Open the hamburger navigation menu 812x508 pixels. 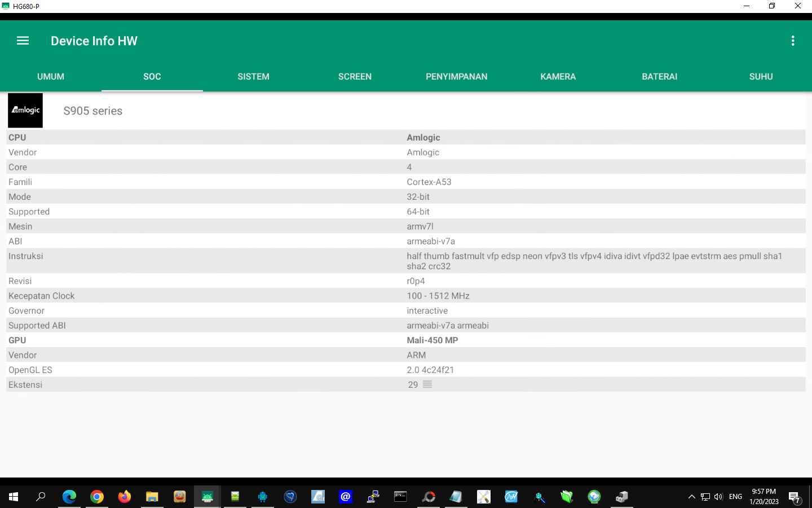(x=23, y=41)
